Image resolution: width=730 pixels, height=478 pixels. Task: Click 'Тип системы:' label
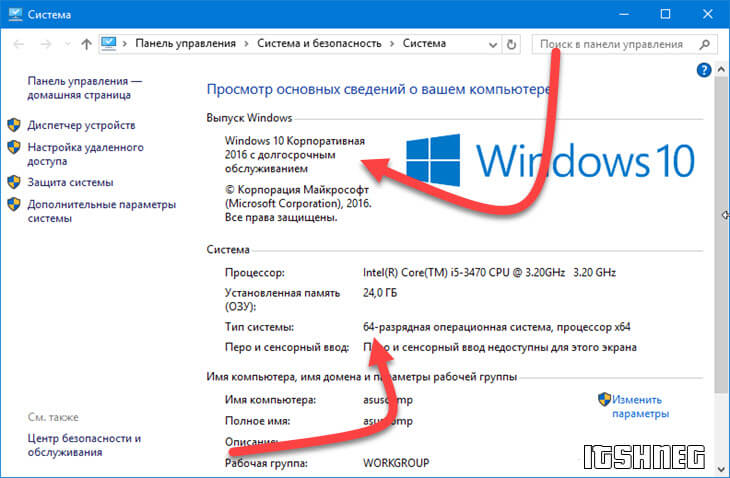tap(259, 327)
